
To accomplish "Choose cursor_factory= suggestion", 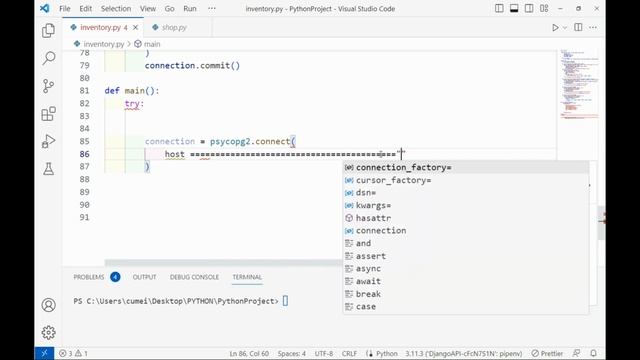I will click(466, 180).
